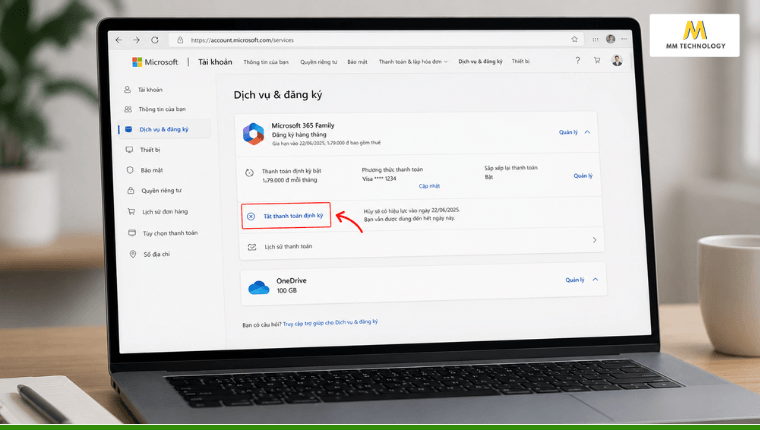Open account avatar in Microsoft header
The height and width of the screenshot is (430, 760).
pos(617,60)
